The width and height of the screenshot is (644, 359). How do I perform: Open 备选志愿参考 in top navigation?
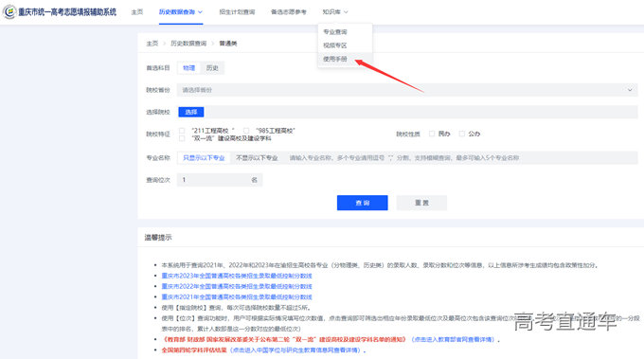(288, 12)
